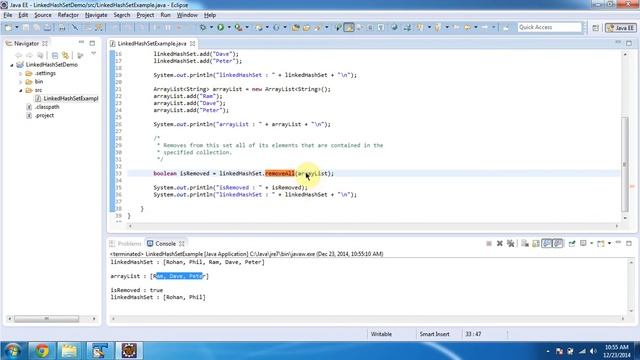Select the Console tab
640x360 pixels.
(166, 244)
